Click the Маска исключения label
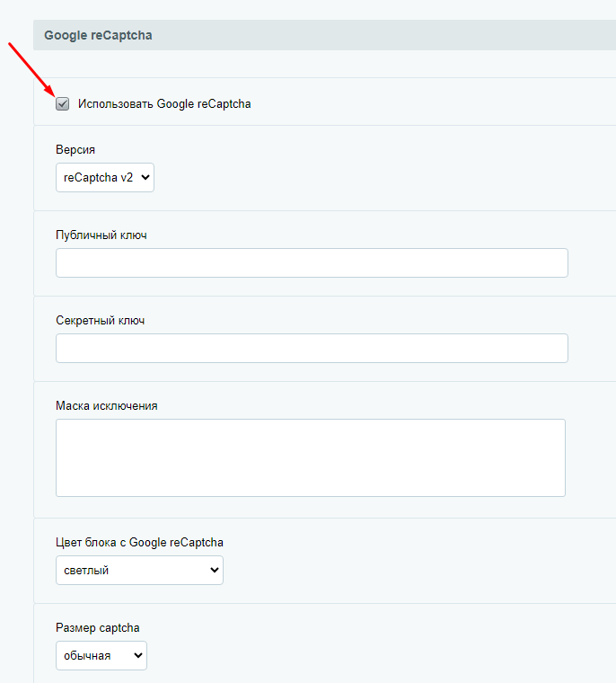The height and width of the screenshot is (683, 616). (x=107, y=405)
